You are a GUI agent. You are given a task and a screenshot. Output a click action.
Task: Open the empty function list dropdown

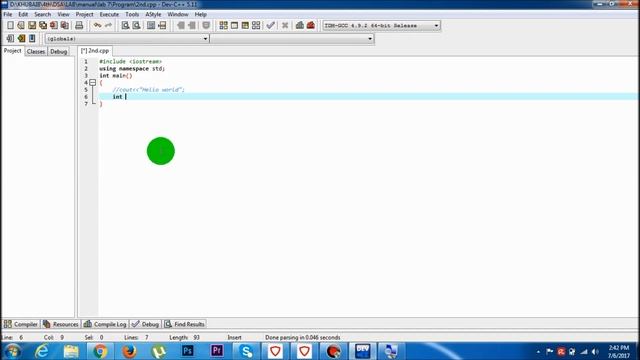coord(292,39)
